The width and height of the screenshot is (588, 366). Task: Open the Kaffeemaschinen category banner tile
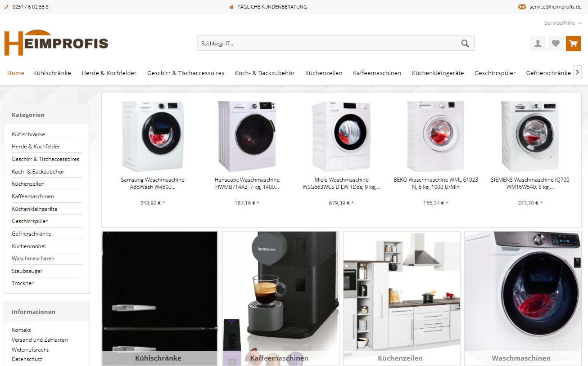pos(280,299)
